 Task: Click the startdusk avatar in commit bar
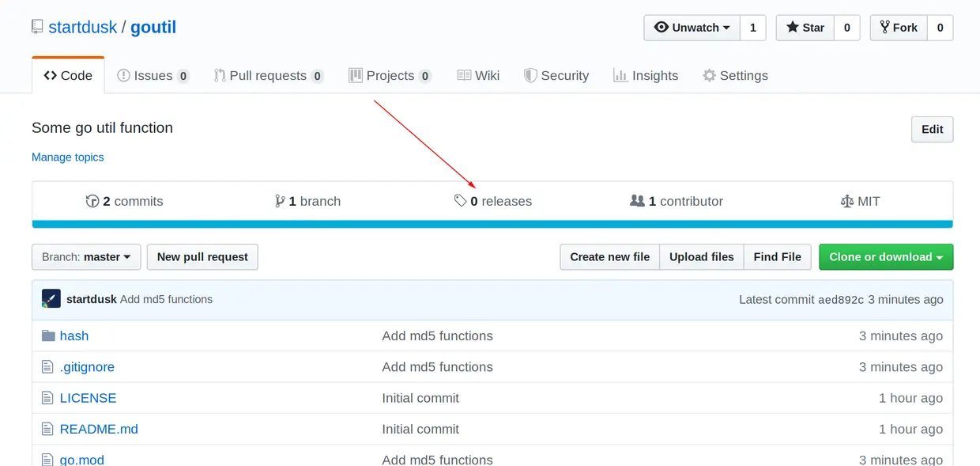point(51,299)
